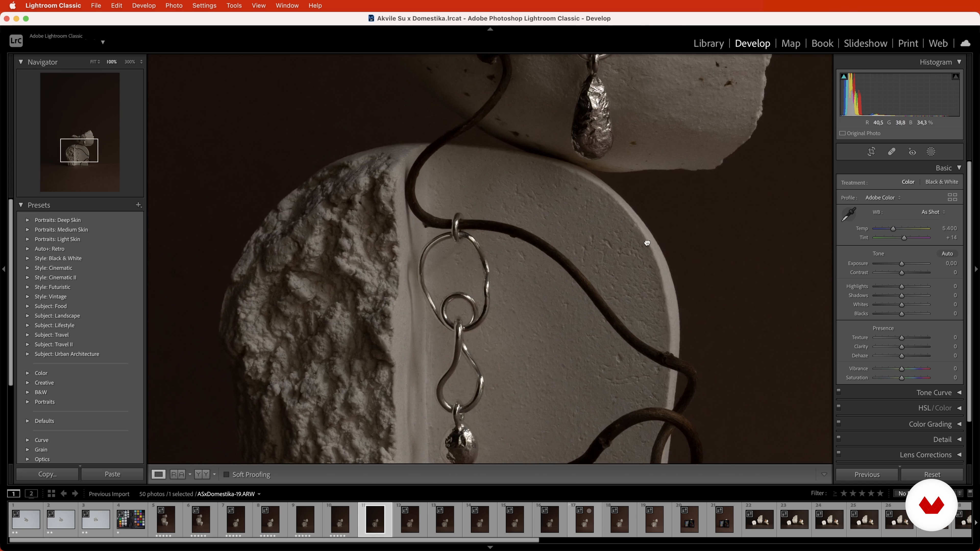
Task: Open the Adobe Color profile dropdown
Action: [883, 198]
